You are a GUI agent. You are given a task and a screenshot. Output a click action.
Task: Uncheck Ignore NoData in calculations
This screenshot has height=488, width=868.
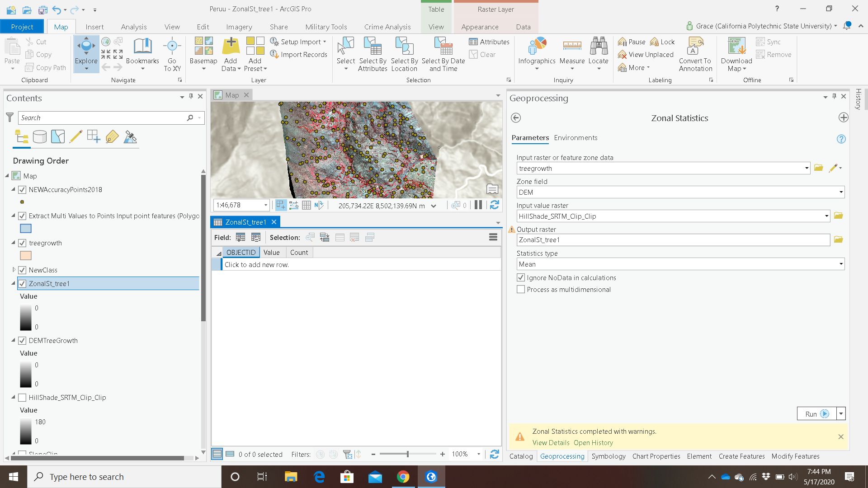521,278
